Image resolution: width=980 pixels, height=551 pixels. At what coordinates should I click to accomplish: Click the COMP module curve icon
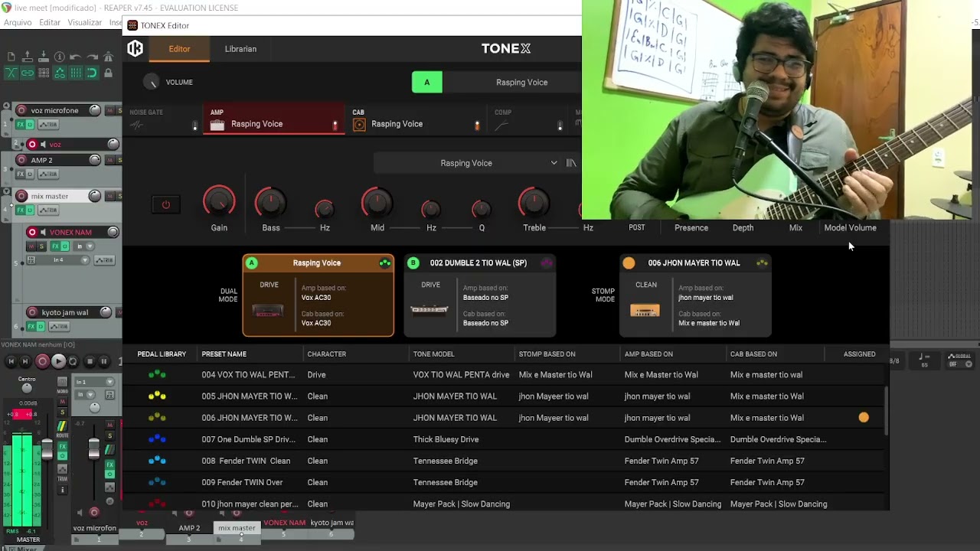coord(501,126)
